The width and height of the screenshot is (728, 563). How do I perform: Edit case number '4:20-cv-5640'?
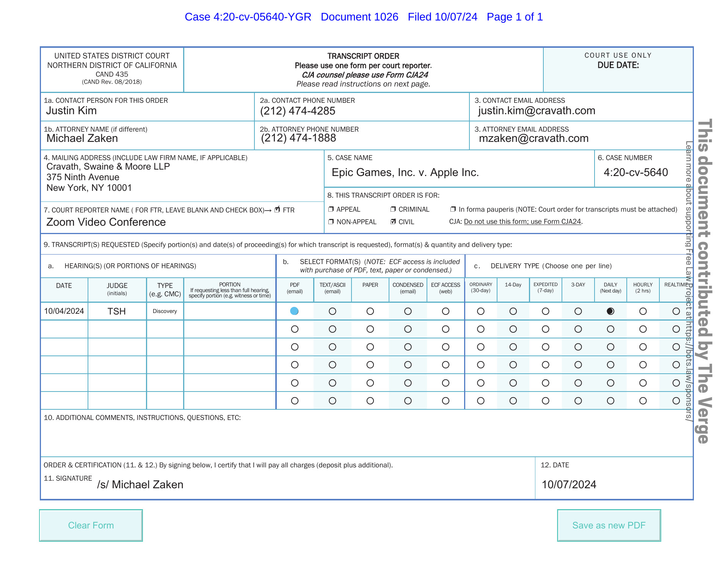[x=643, y=173]
